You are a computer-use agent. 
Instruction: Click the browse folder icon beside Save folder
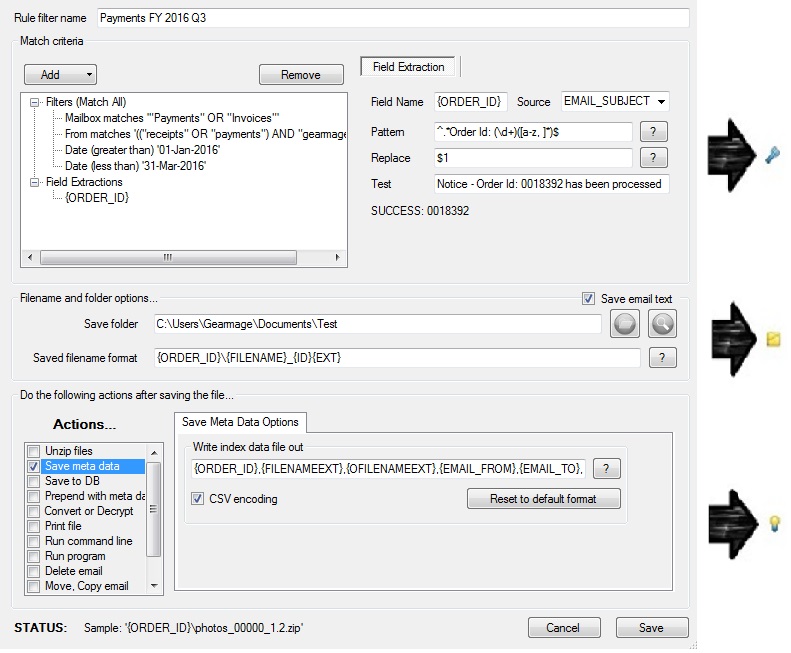624,324
